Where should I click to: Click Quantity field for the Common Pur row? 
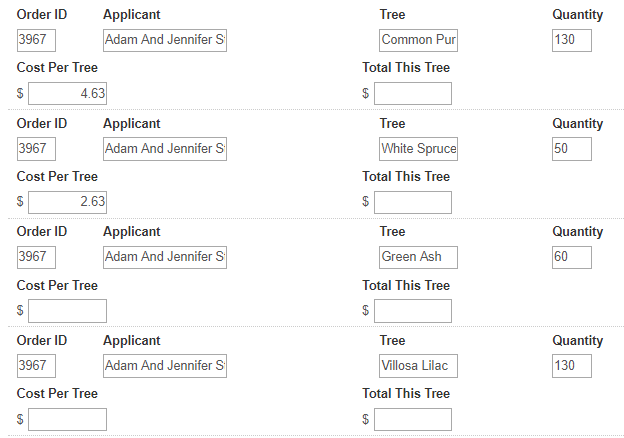click(572, 40)
